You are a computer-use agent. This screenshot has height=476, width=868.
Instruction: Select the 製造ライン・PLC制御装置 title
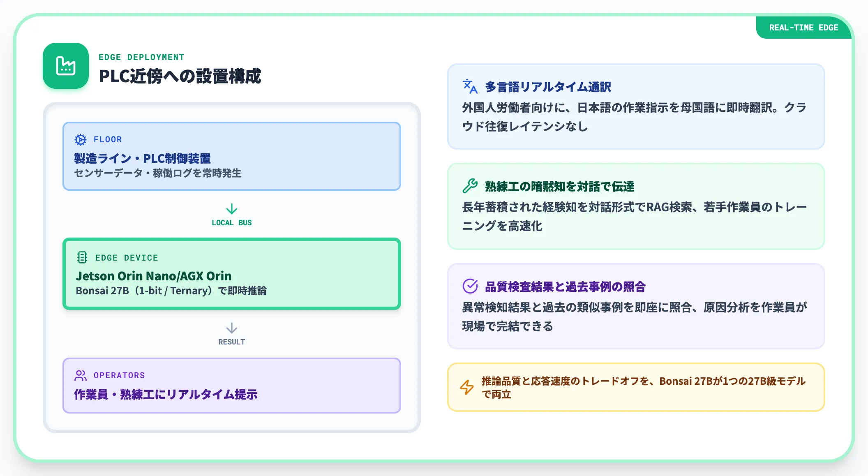coord(142,158)
